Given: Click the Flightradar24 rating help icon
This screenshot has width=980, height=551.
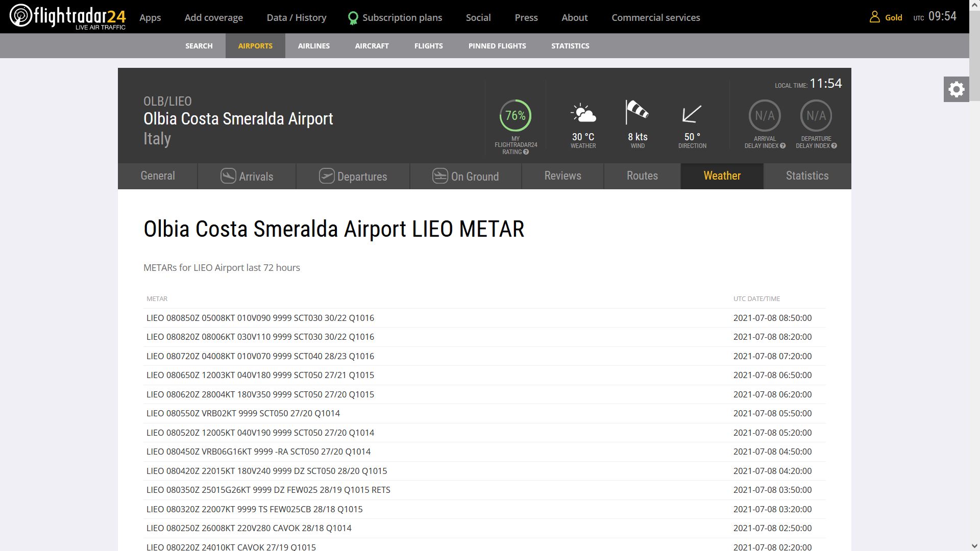Looking at the screenshot, I should [x=526, y=152].
